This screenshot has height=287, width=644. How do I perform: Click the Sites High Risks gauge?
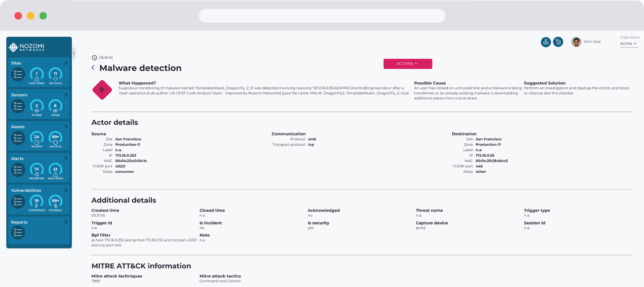pyautogui.click(x=37, y=75)
